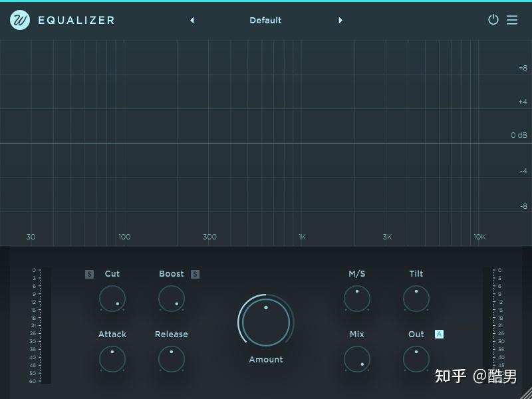Select the Mix knob
The image size is (532, 399).
(x=357, y=359)
